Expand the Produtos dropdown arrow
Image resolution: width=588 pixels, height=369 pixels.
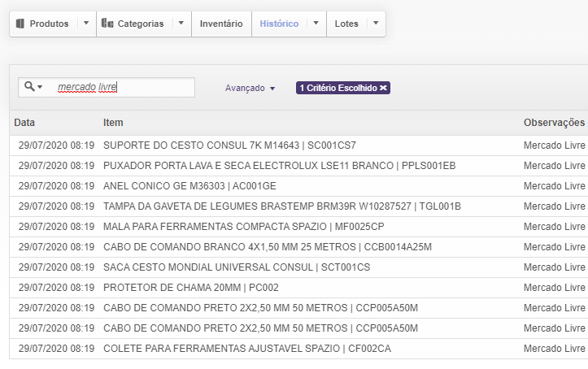[x=86, y=24]
